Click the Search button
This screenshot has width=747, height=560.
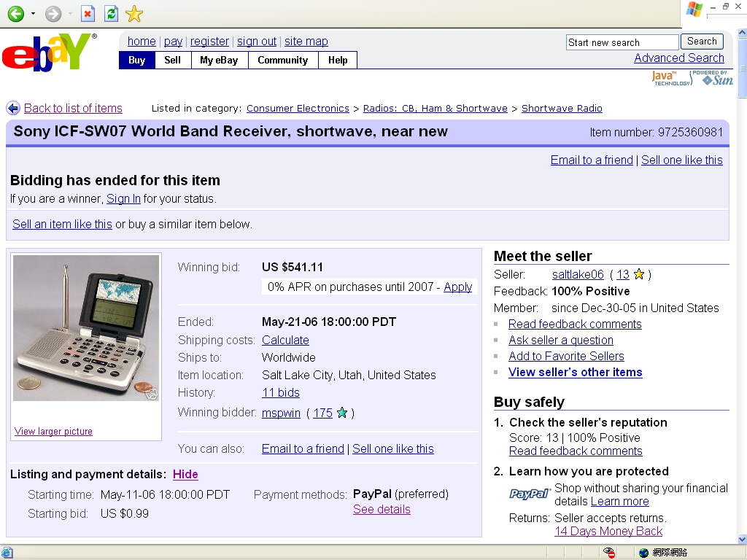click(701, 42)
